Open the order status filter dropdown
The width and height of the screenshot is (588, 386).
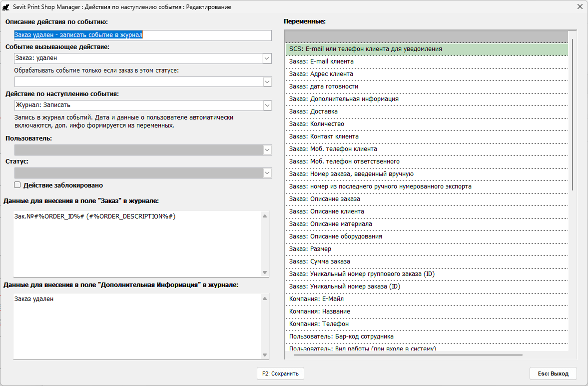[x=267, y=82]
